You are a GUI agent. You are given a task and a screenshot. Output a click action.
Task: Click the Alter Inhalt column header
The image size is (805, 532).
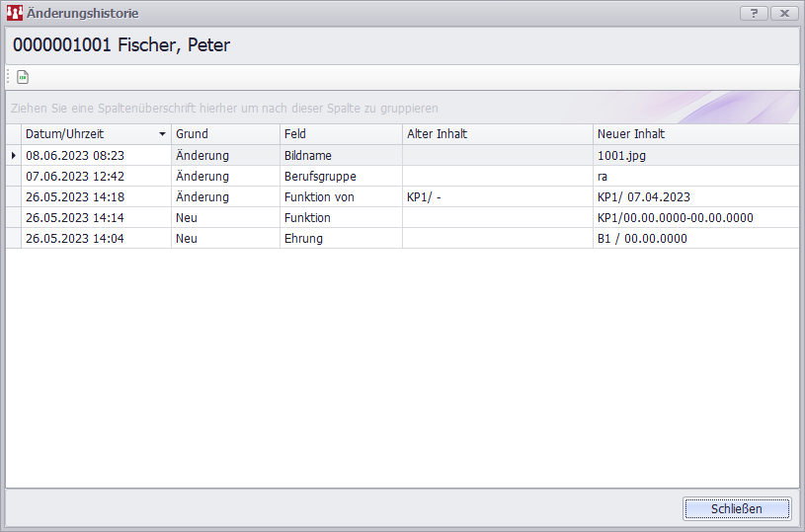(x=497, y=134)
